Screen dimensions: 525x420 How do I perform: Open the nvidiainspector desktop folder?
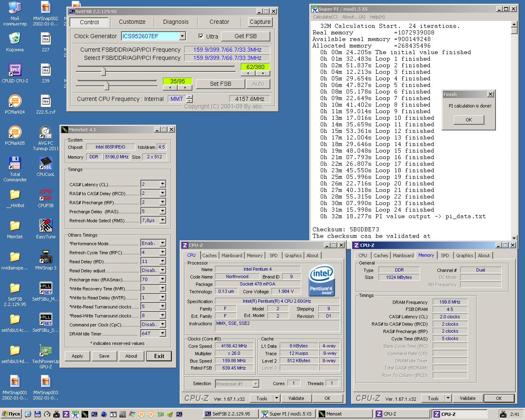click(15, 260)
